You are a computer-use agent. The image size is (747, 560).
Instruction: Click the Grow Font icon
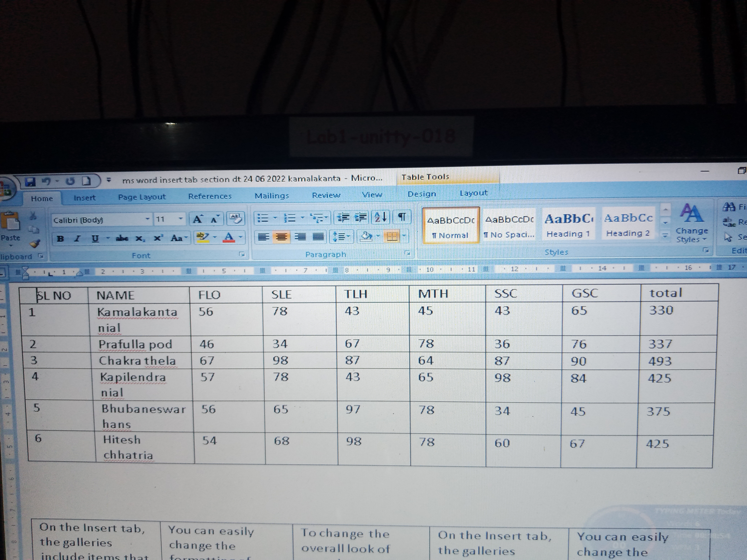198,219
